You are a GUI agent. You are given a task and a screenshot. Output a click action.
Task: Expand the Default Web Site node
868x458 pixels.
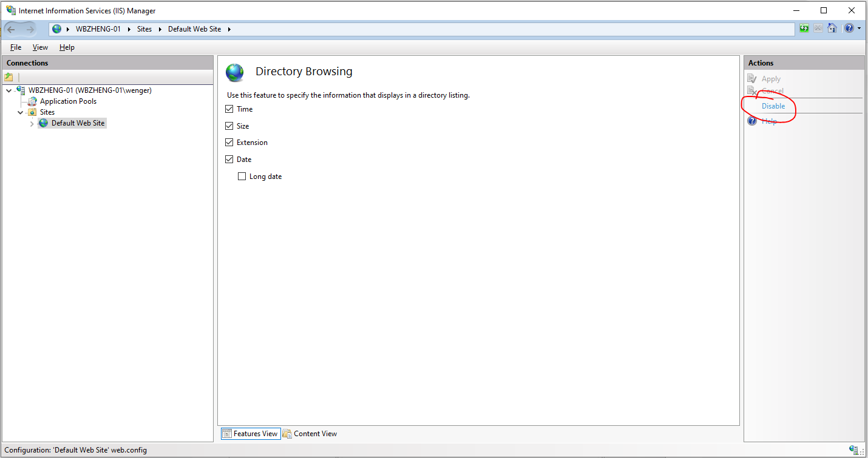[x=32, y=123]
